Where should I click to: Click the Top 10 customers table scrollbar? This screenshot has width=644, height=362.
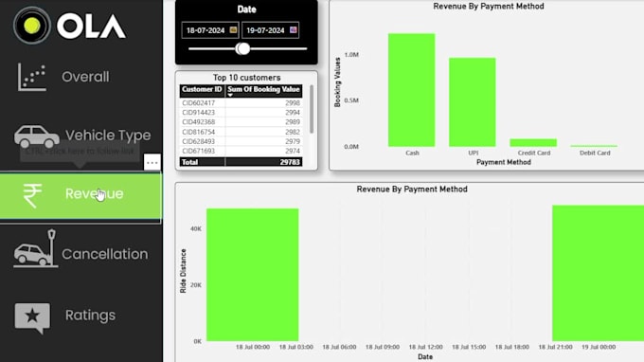(312, 109)
